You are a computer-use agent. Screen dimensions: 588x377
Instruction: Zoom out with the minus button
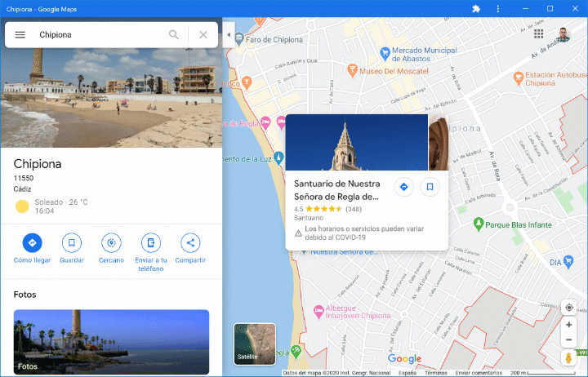pos(569,340)
